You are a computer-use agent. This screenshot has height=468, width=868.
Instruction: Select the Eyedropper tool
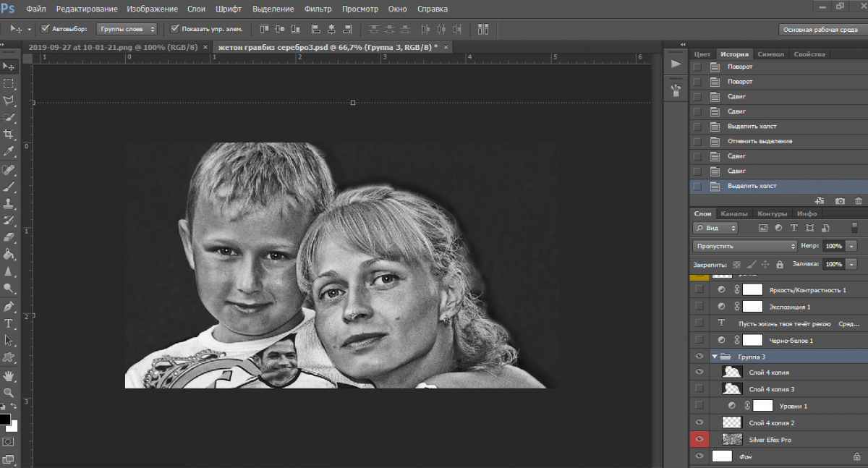[x=9, y=152]
